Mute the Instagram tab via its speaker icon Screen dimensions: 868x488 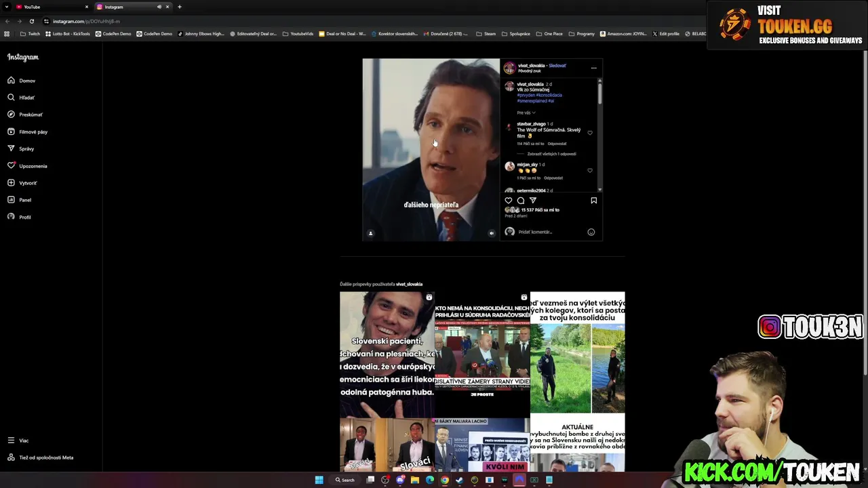tap(159, 7)
